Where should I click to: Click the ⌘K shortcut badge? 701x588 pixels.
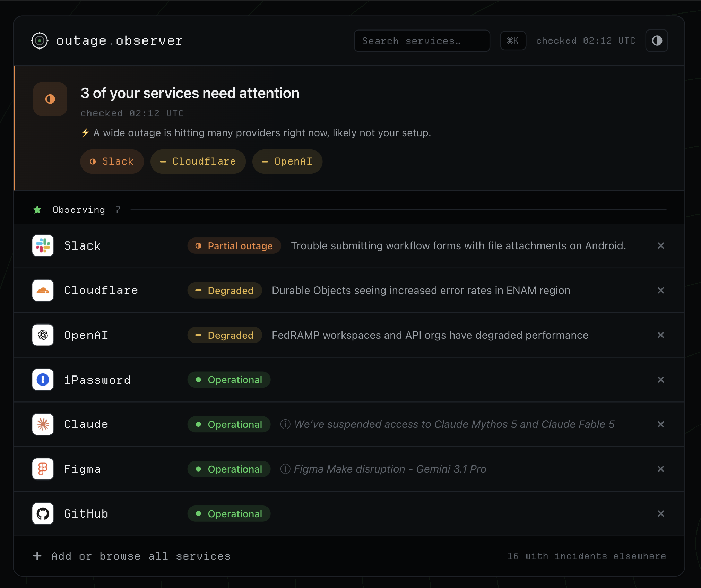[x=513, y=41]
